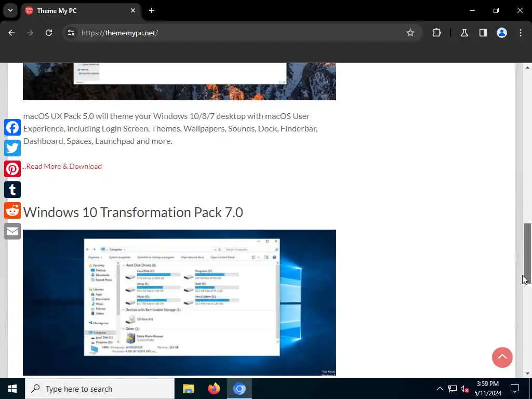Share page via Email icon
This screenshot has height=399, width=532.
click(12, 231)
